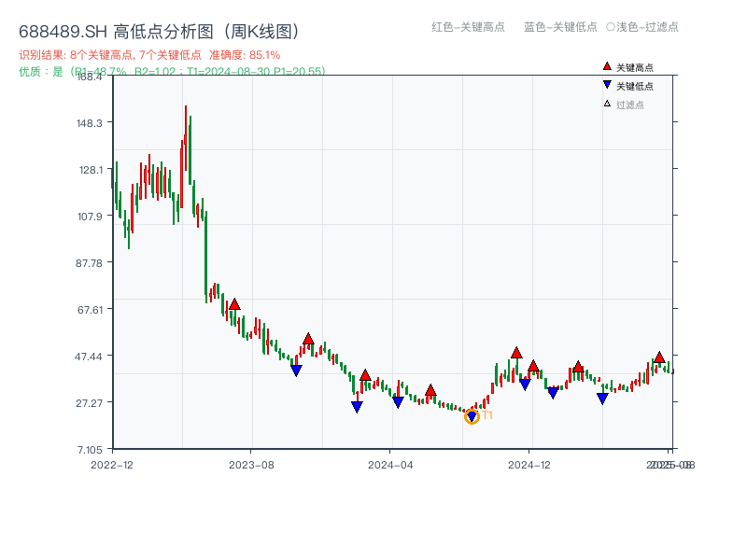The width and height of the screenshot is (747, 560).
Task: Select the blue 关键低点 triangle icon in legend
Action: (x=605, y=86)
